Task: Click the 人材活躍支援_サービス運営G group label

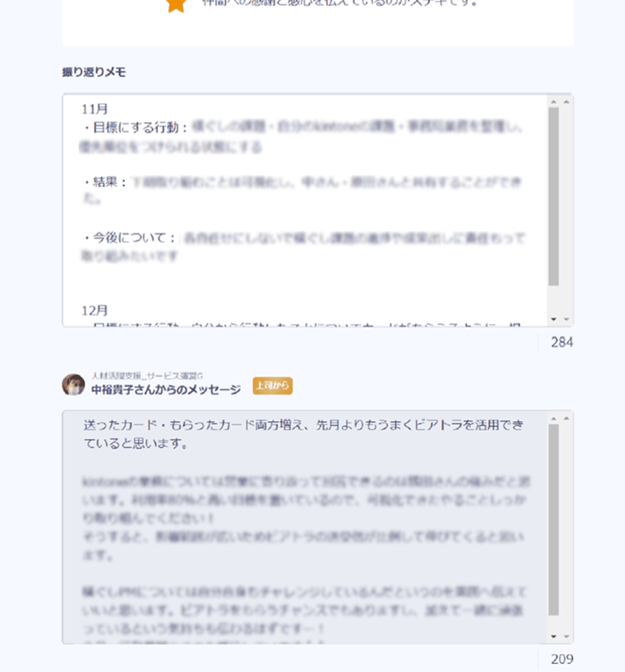Action: (148, 376)
